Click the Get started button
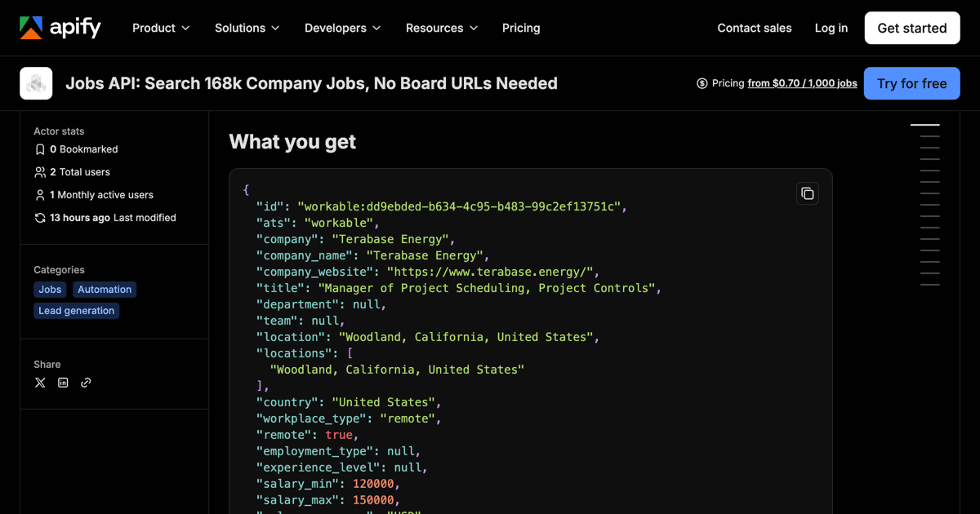Screen dimensions: 980x514 tap(912, 28)
